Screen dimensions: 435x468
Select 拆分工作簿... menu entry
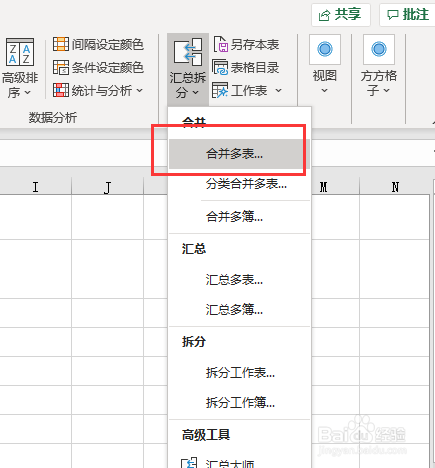pos(239,402)
